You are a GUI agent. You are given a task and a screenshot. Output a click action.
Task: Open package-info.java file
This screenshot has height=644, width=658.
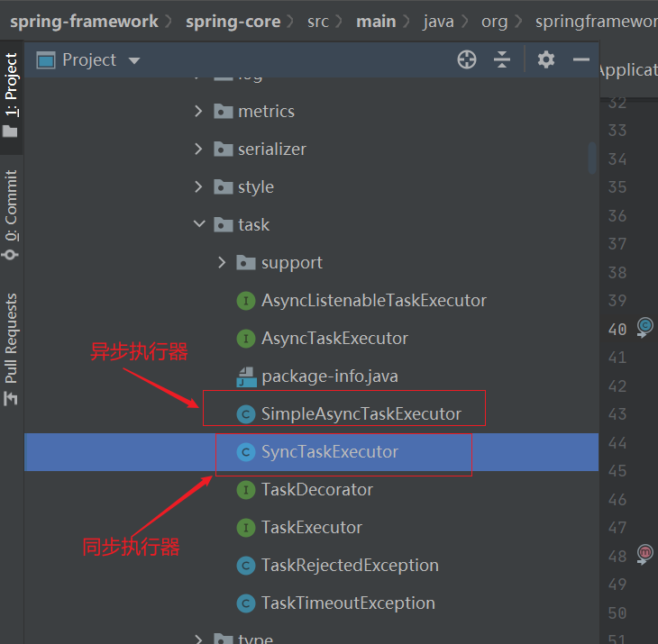[x=330, y=376]
